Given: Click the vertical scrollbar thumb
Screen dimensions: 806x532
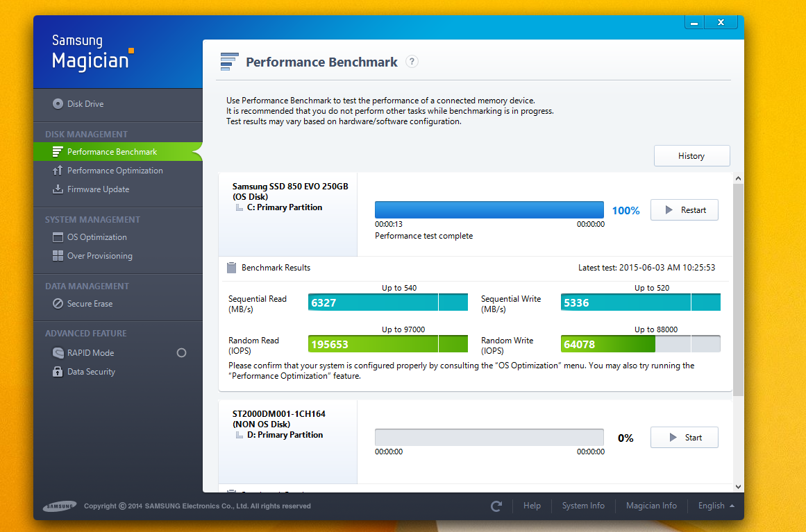Looking at the screenshot, I should (738, 289).
